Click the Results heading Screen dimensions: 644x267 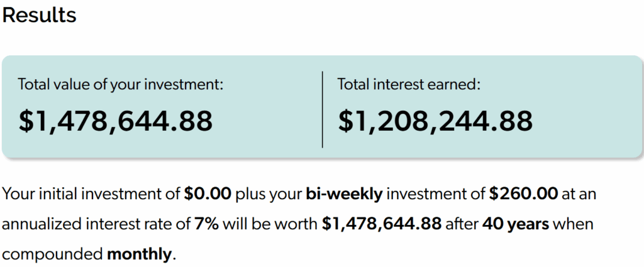point(39,15)
